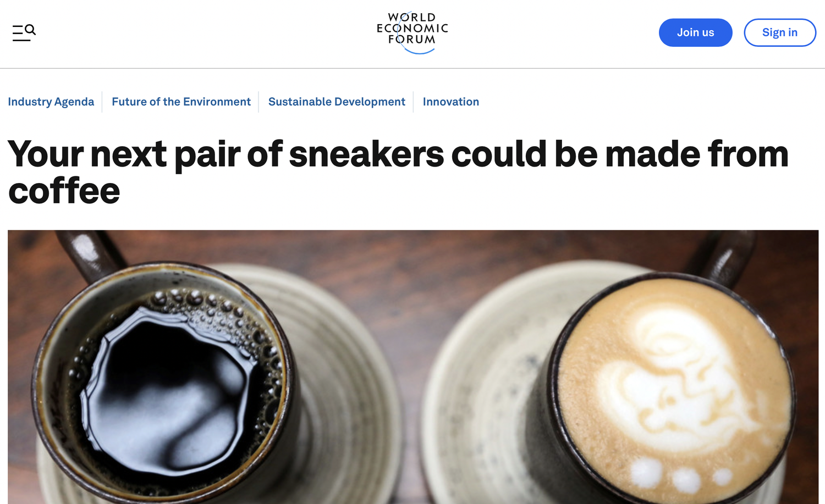
Task: Click the ECONOMIC text in the logo
Action: (413, 28)
